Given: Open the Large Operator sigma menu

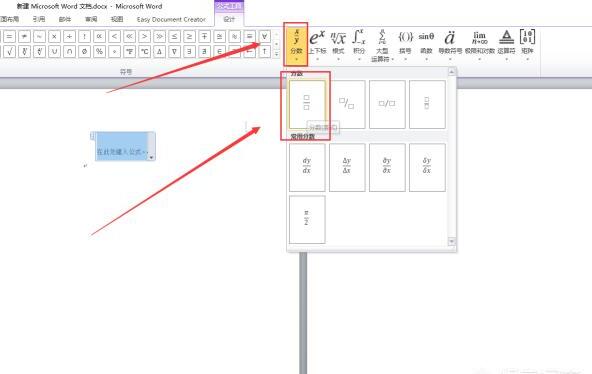Looking at the screenshot, I should click(x=382, y=45).
